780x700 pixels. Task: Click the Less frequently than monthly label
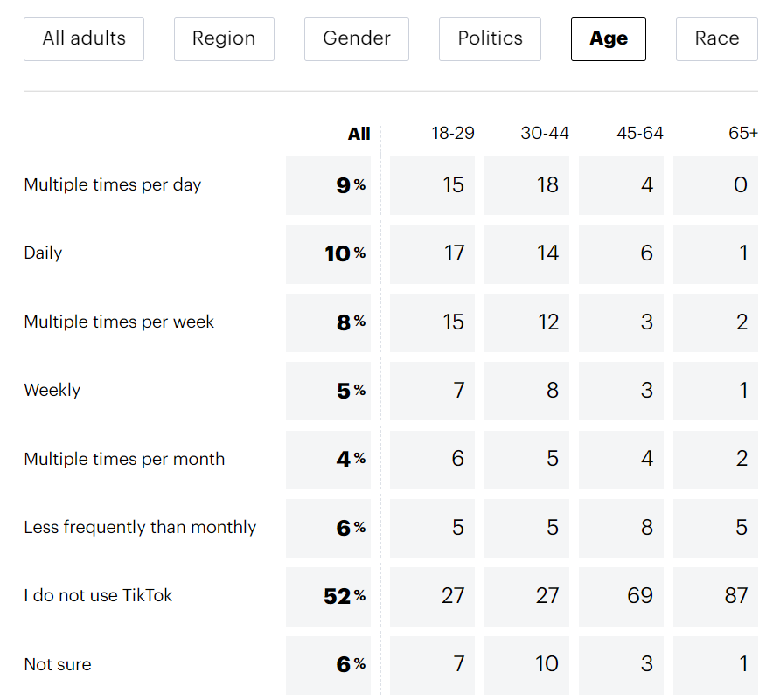pyautogui.click(x=140, y=528)
